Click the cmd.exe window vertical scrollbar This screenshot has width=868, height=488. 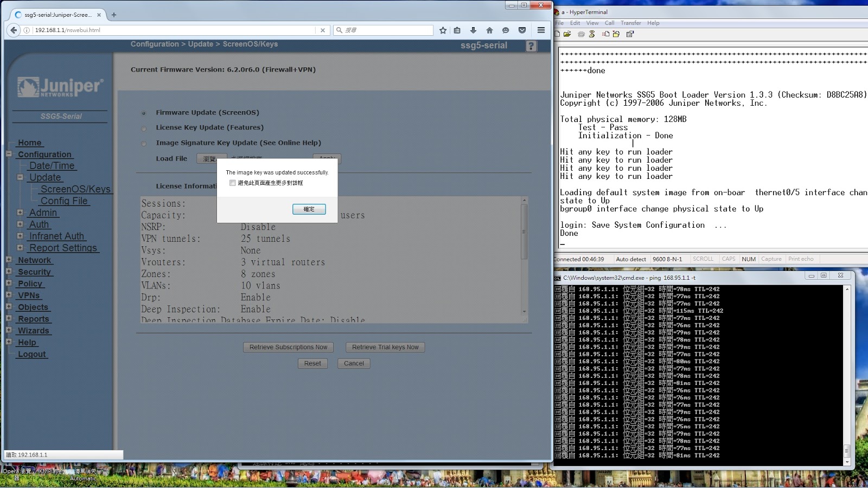click(x=847, y=376)
